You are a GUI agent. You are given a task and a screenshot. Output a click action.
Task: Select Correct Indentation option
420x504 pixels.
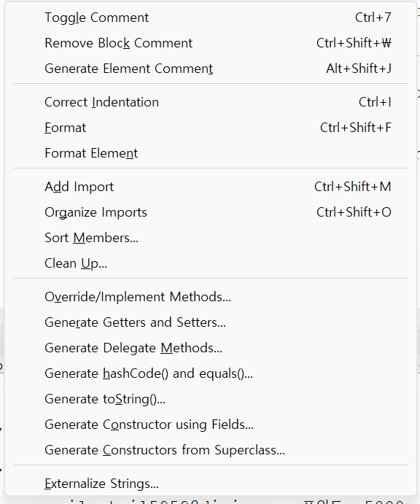(x=211, y=102)
